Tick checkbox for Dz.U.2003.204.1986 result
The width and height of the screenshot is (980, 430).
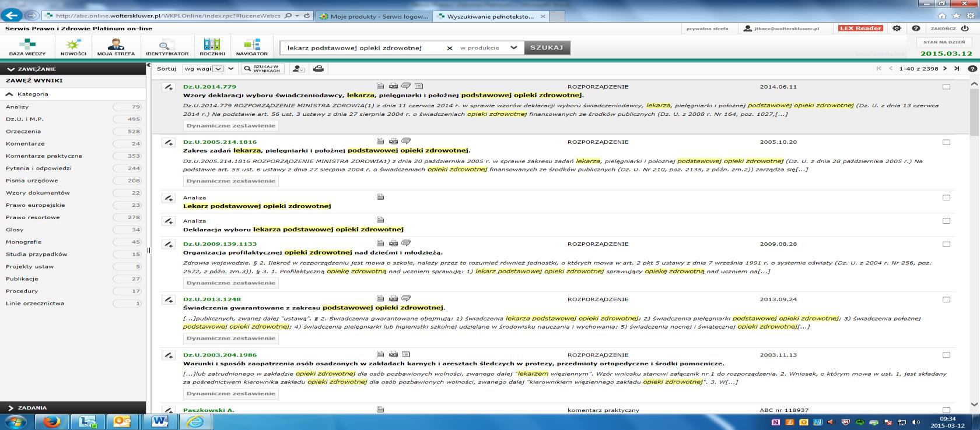[946, 355]
